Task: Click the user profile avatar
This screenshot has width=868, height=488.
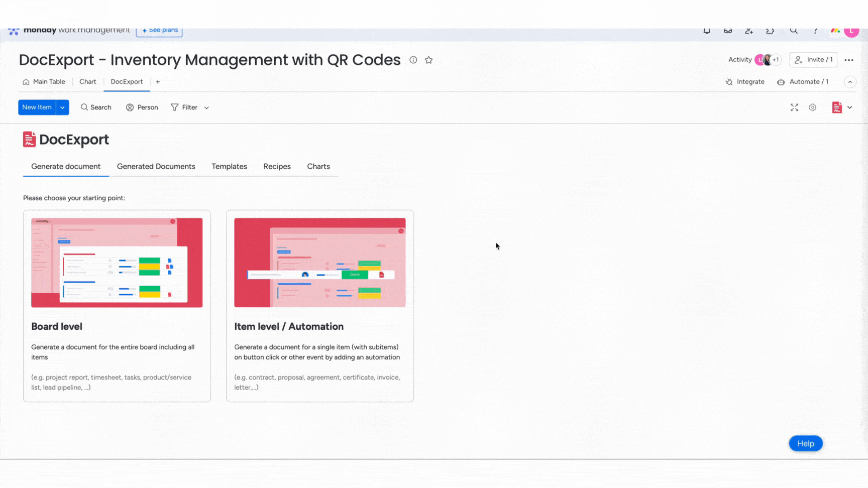Action: (x=851, y=31)
